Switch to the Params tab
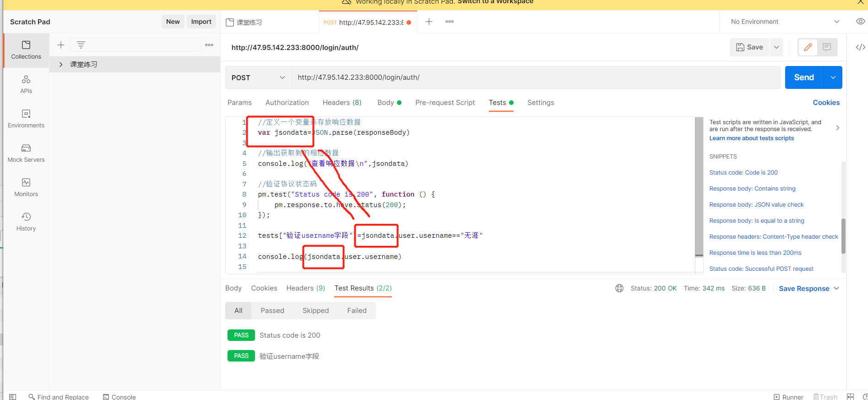868x400 pixels. tap(239, 103)
